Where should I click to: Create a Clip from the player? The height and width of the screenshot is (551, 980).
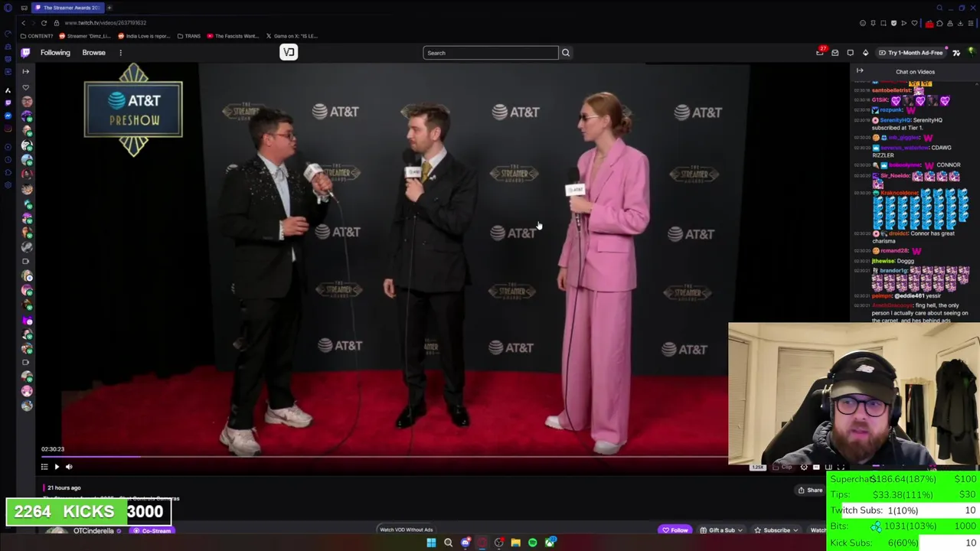coord(782,467)
